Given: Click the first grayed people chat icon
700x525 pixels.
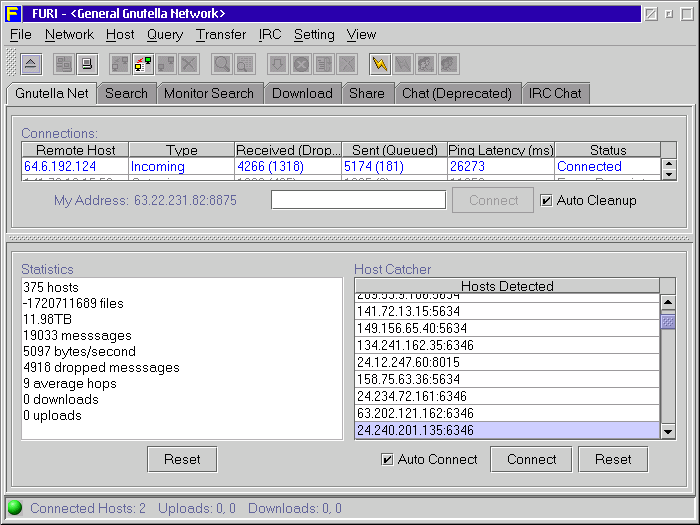Looking at the screenshot, I should coord(425,64).
